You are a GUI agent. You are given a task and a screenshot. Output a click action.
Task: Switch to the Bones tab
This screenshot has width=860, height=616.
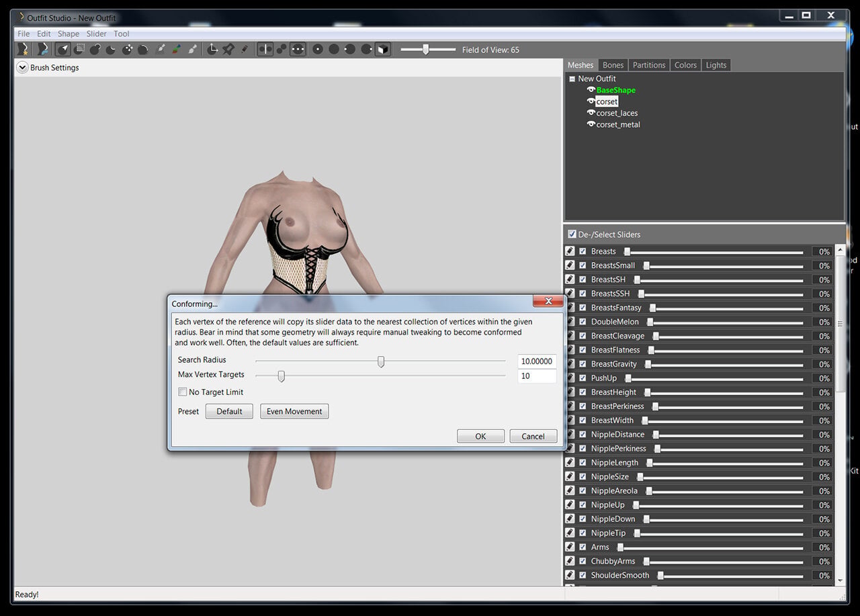pyautogui.click(x=613, y=65)
